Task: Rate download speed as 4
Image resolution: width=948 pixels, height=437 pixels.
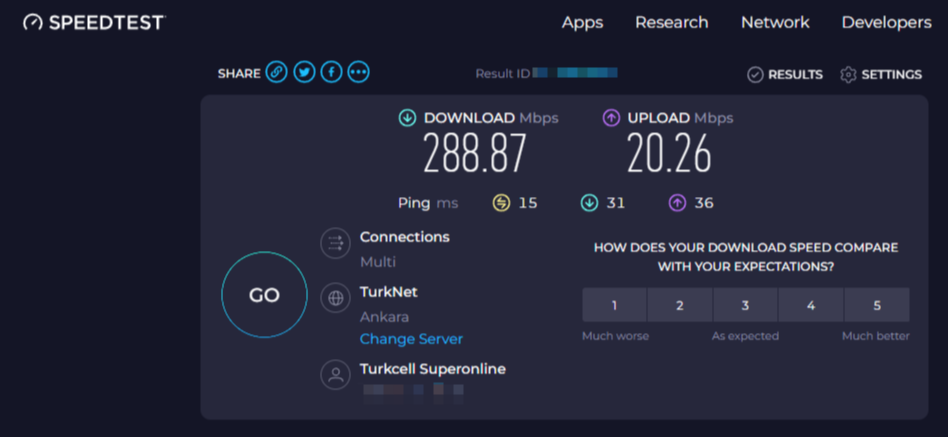Action: coord(811,305)
